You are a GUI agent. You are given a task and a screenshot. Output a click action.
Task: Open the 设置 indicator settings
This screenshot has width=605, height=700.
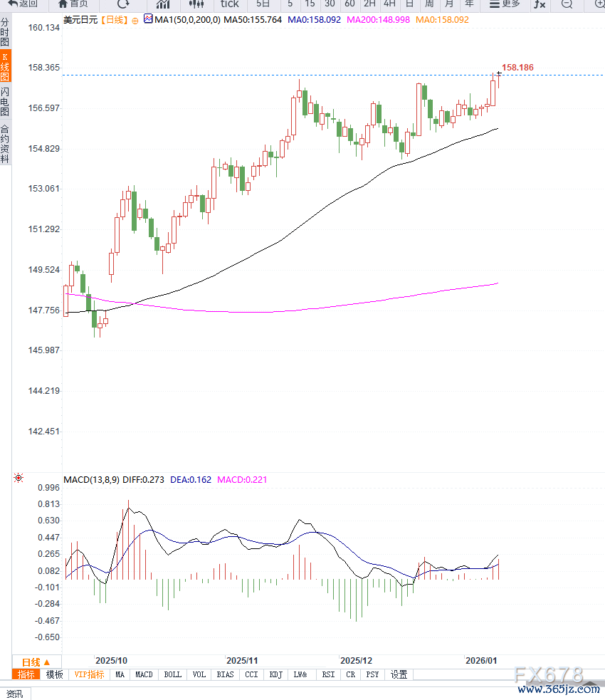pos(399,674)
